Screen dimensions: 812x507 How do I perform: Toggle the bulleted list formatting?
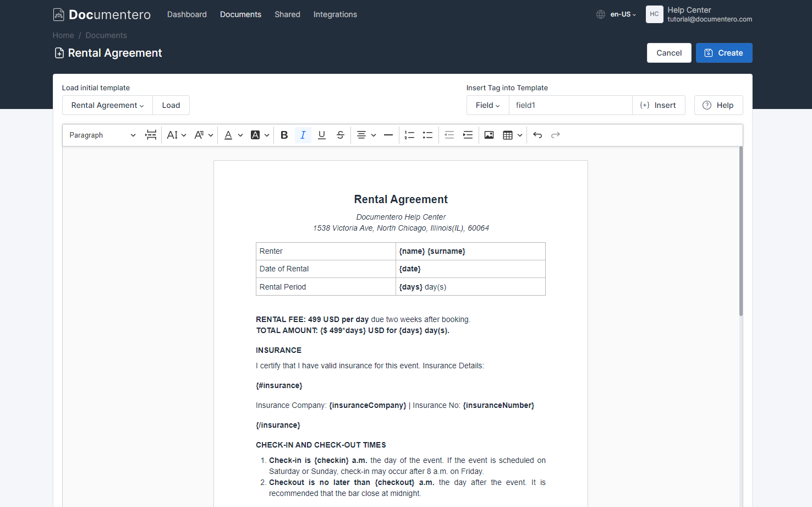click(x=427, y=134)
